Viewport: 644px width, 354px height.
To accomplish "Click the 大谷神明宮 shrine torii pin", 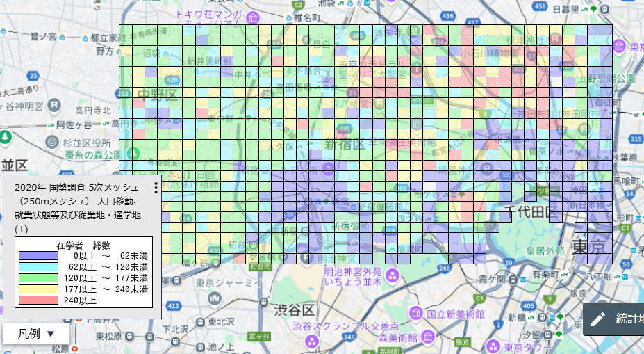I will point(54,106).
